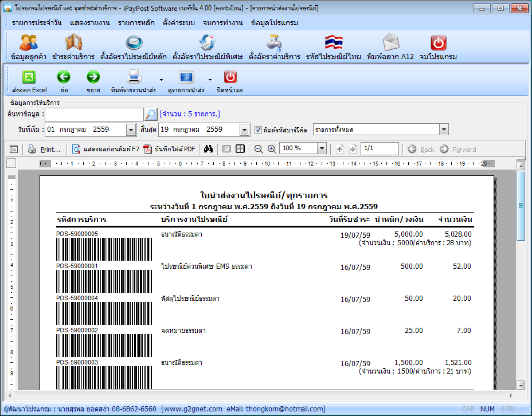Click the search data input field
532x416 pixels.
click(94, 114)
